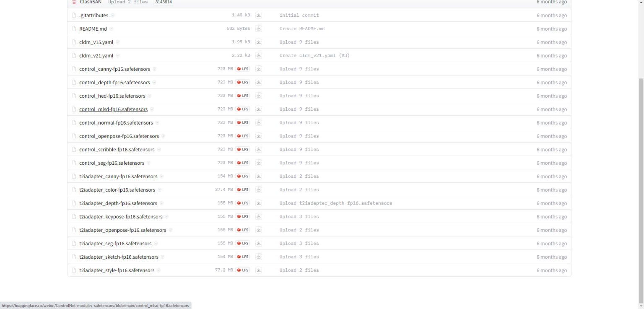Click download icon for README.md
Viewport: 644px width, 309px height.
point(259,29)
